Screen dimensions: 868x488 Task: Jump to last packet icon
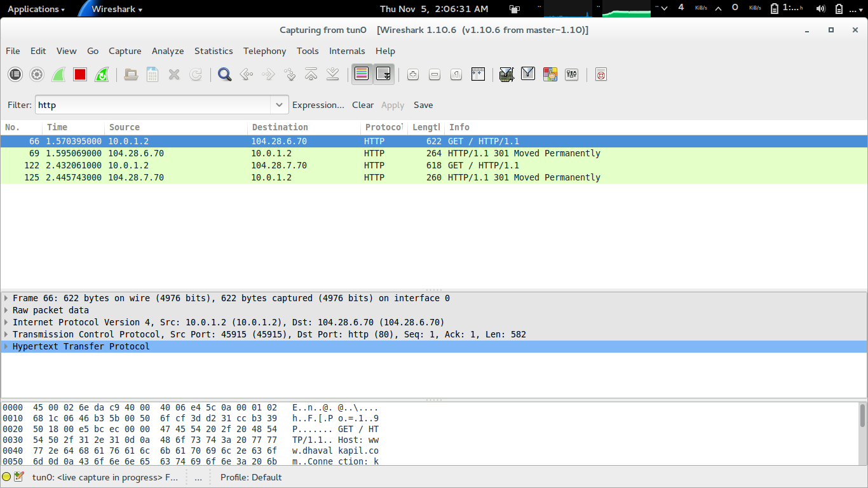coord(332,74)
